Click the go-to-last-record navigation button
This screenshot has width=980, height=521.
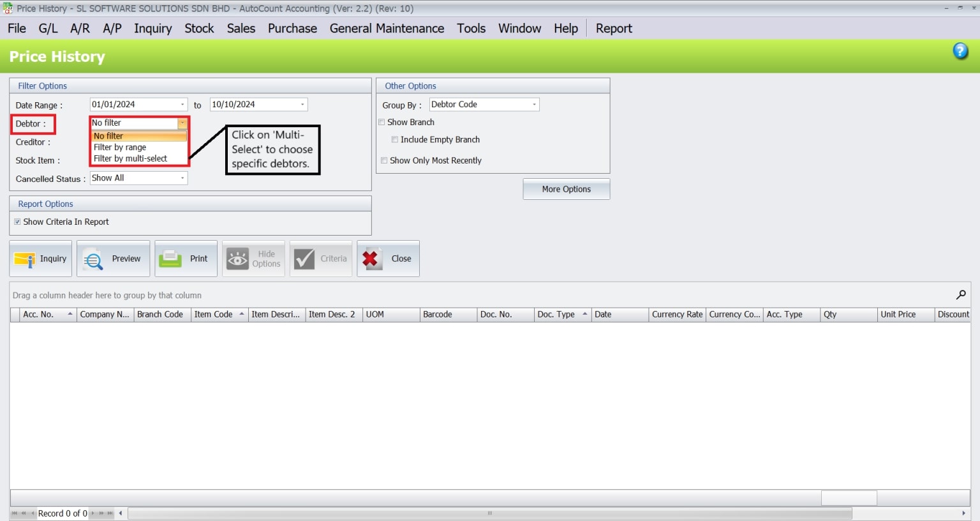(108, 513)
